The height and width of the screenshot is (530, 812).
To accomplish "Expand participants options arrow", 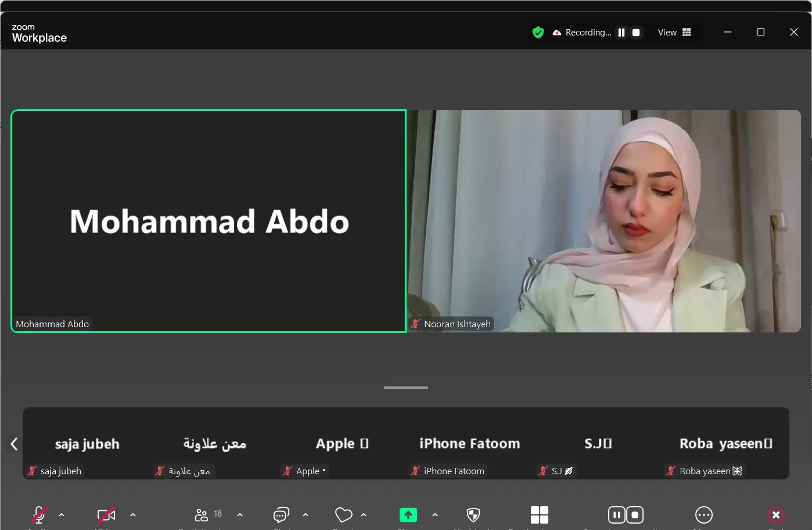I will 240,515.
